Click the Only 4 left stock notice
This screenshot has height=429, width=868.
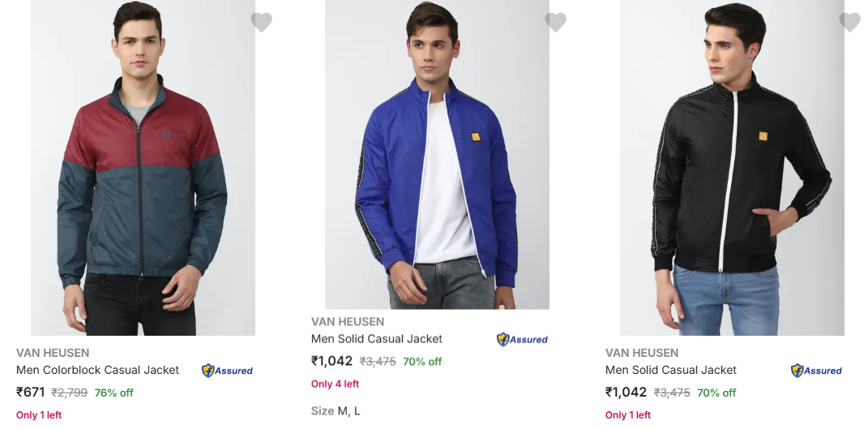coord(335,384)
